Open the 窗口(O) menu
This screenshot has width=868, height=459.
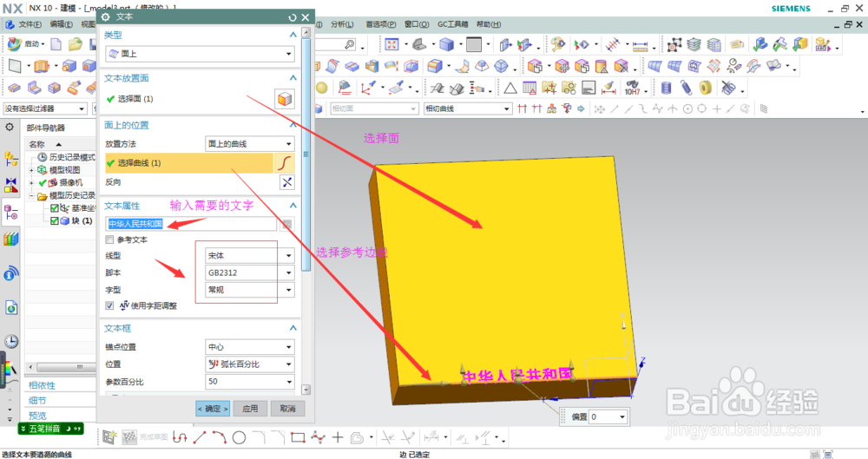[417, 24]
